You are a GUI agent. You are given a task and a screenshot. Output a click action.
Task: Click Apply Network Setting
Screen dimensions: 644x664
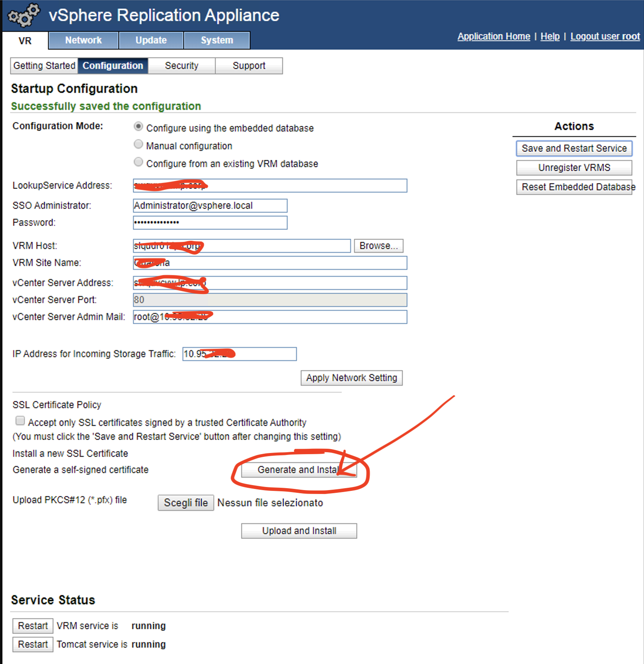(351, 378)
